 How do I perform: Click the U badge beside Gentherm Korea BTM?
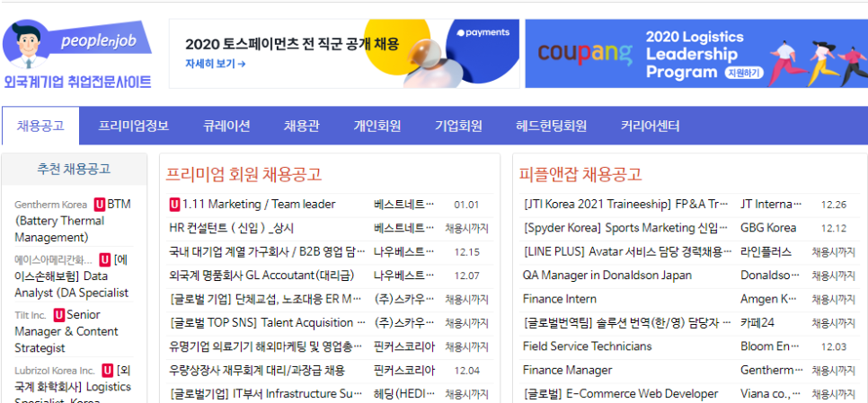point(100,205)
